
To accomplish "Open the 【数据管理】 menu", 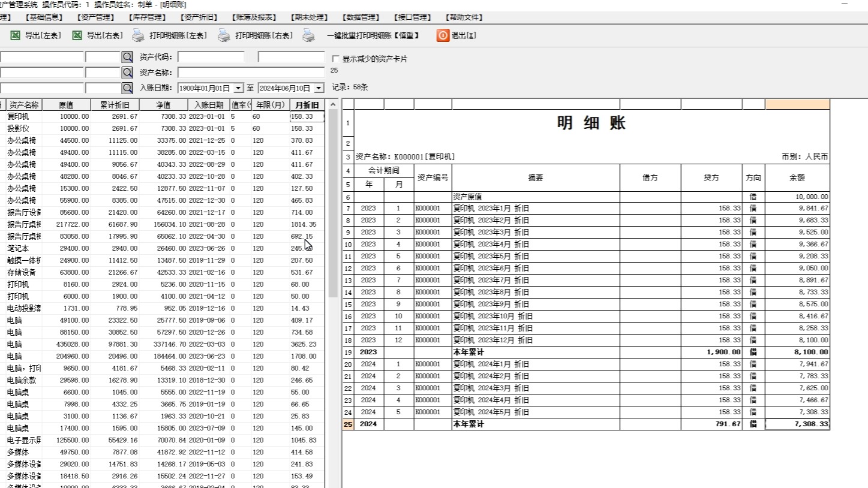I will click(x=361, y=17).
